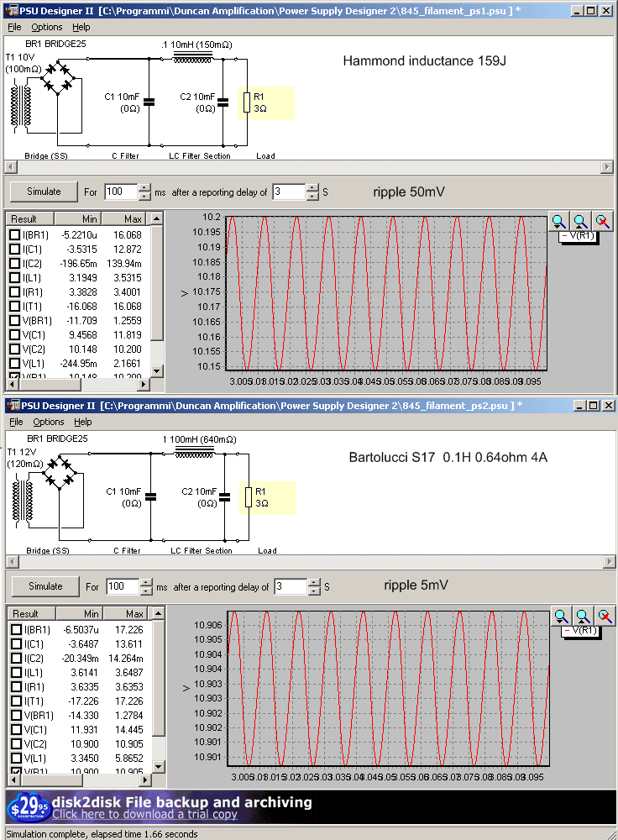Enable V(L1) checkbox with max 2.1661
Viewport: 618px width, 840px height.
[x=14, y=363]
